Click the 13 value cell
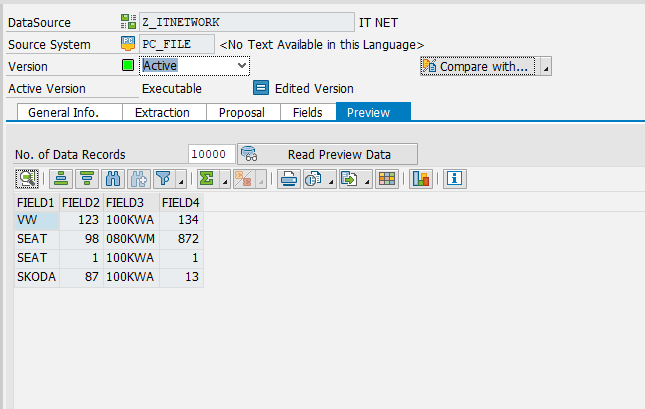Screen dimensions: 645x409 181,277
